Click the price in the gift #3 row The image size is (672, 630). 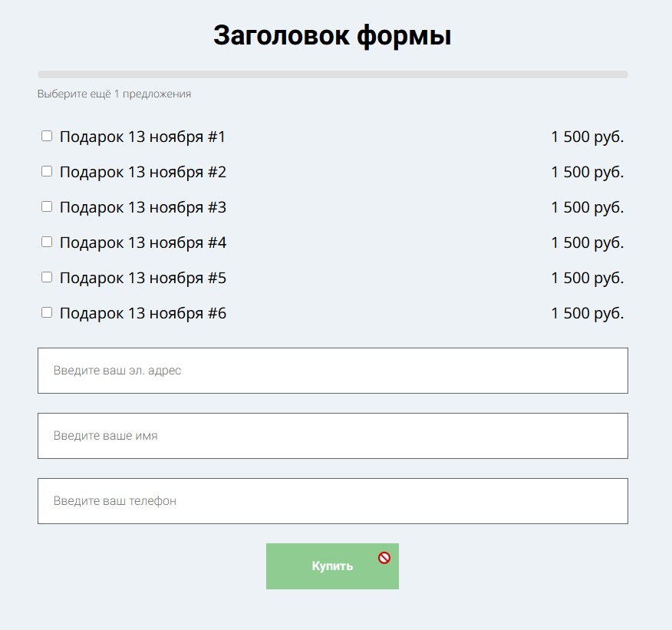587,208
